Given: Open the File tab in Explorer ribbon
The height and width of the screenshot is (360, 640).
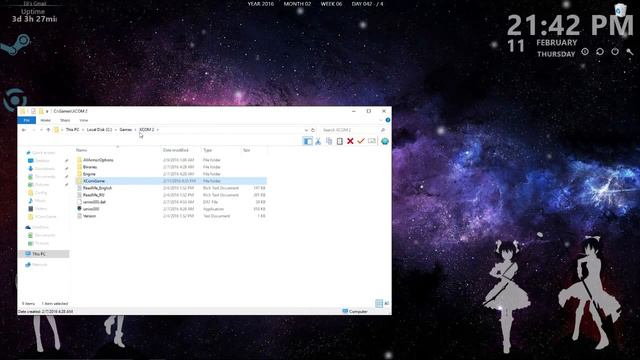Looking at the screenshot, I should tap(27, 120).
